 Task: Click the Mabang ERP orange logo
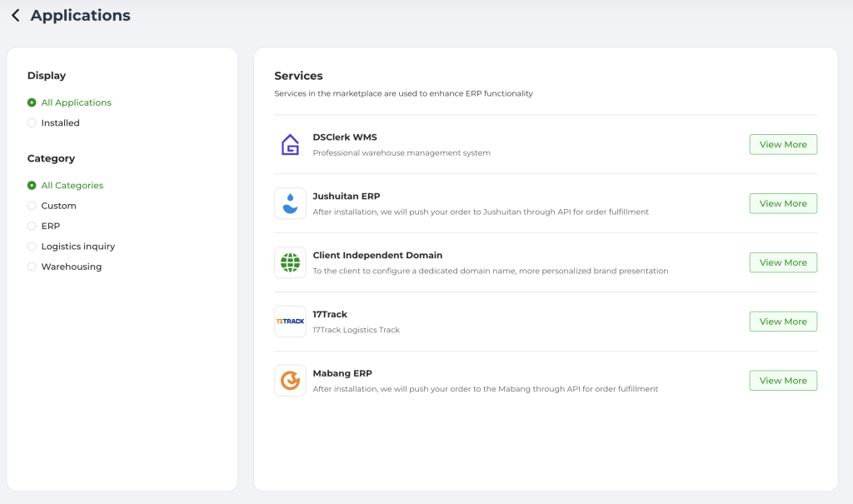(x=290, y=381)
